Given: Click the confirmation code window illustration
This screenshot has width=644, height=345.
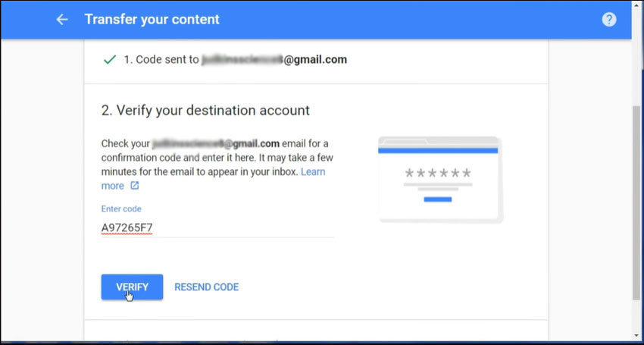Looking at the screenshot, I should click(x=440, y=180).
